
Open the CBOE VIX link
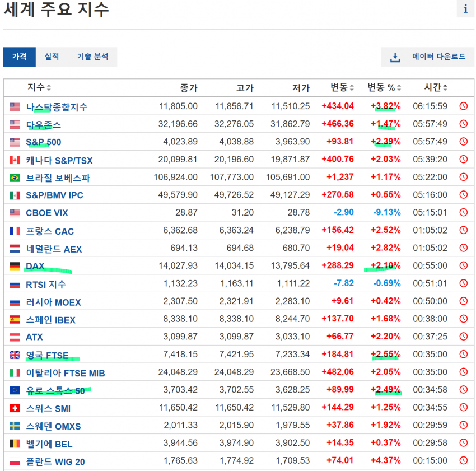(x=47, y=213)
